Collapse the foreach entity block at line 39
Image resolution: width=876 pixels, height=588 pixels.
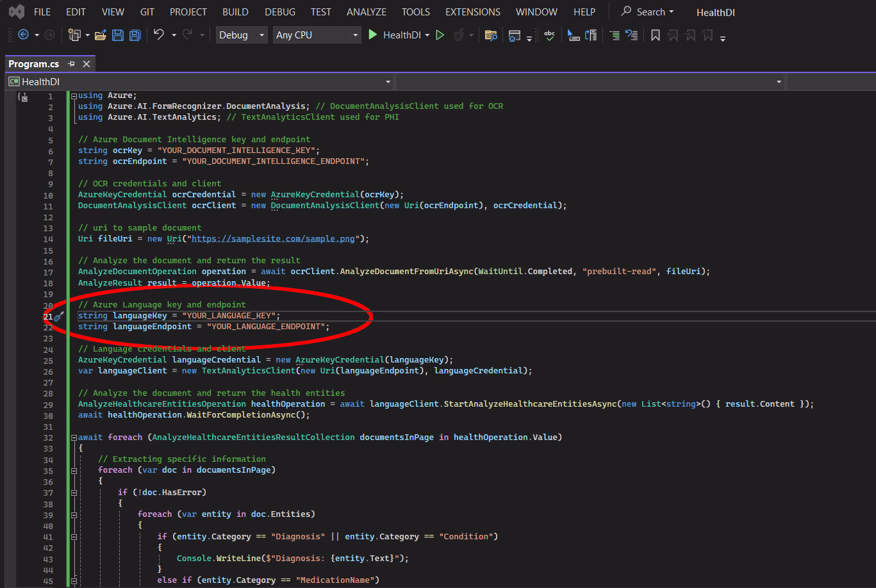click(74, 514)
